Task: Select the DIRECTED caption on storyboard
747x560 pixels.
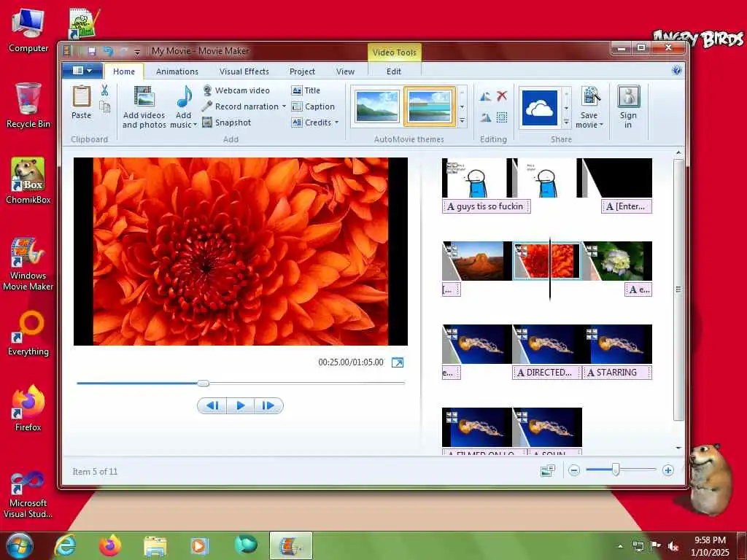Action: click(547, 373)
